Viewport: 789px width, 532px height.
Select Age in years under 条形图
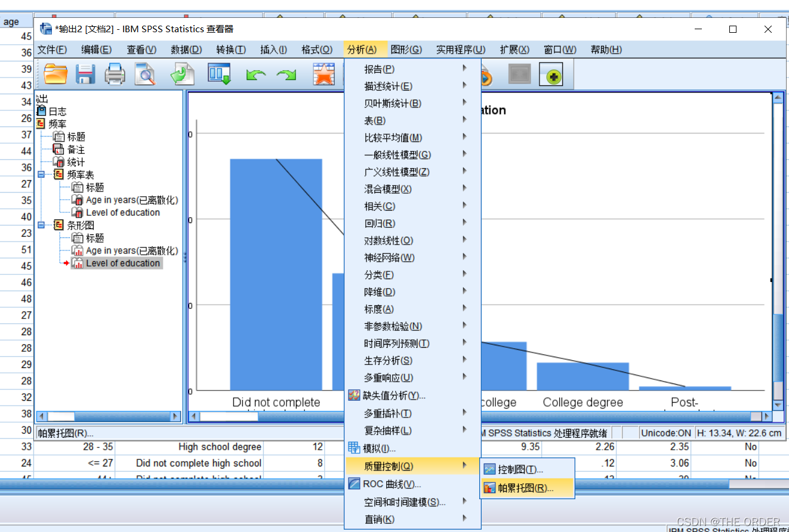coord(132,250)
